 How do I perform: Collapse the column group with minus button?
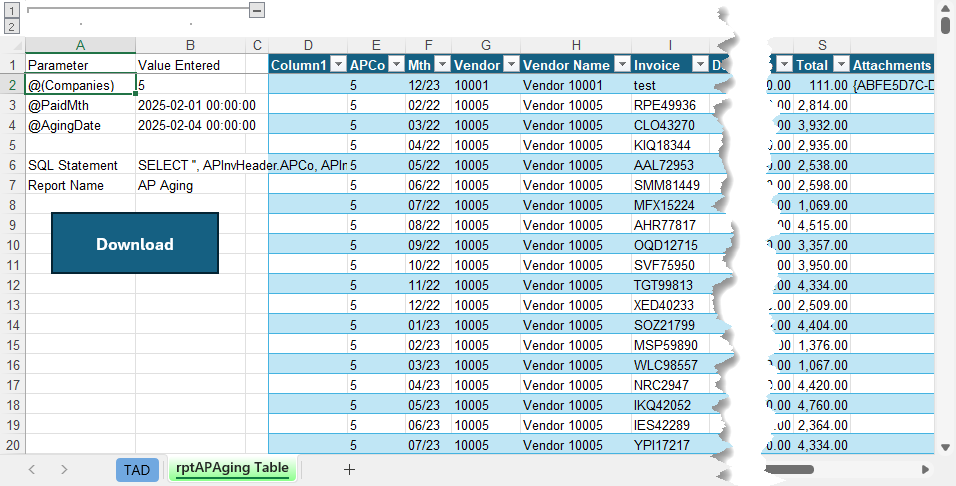tap(257, 10)
